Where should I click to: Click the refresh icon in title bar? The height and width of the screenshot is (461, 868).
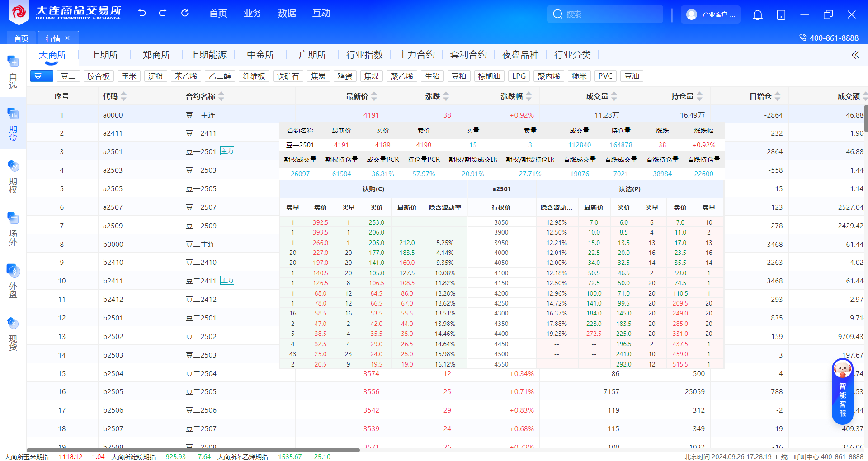tap(184, 13)
